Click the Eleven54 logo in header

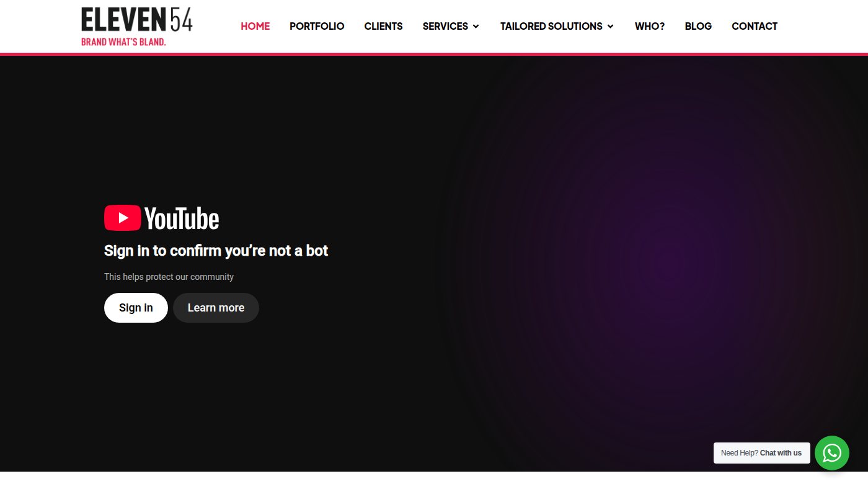[x=137, y=26]
